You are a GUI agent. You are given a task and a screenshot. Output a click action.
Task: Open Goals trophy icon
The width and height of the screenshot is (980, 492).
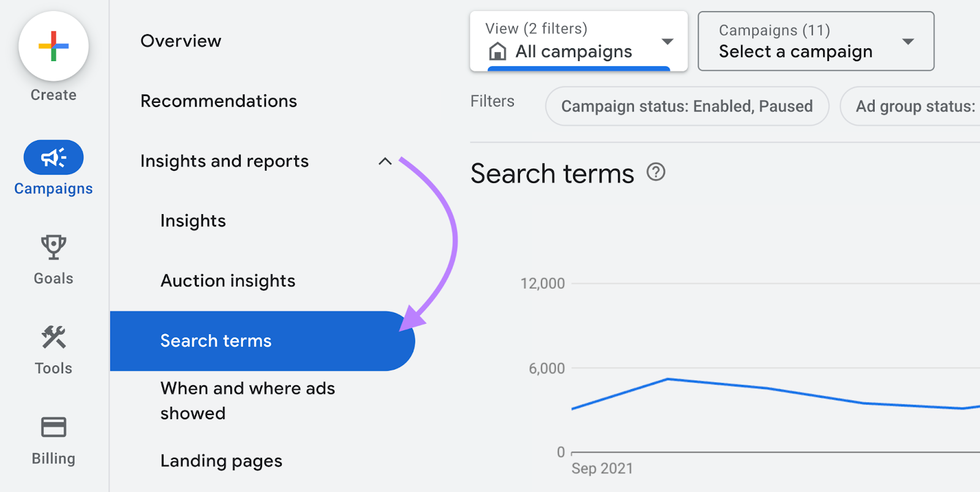click(53, 247)
